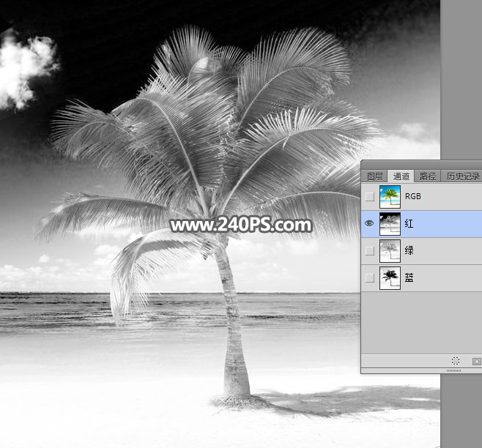Select the 红 channel name
The height and width of the screenshot is (448, 482).
point(409,223)
